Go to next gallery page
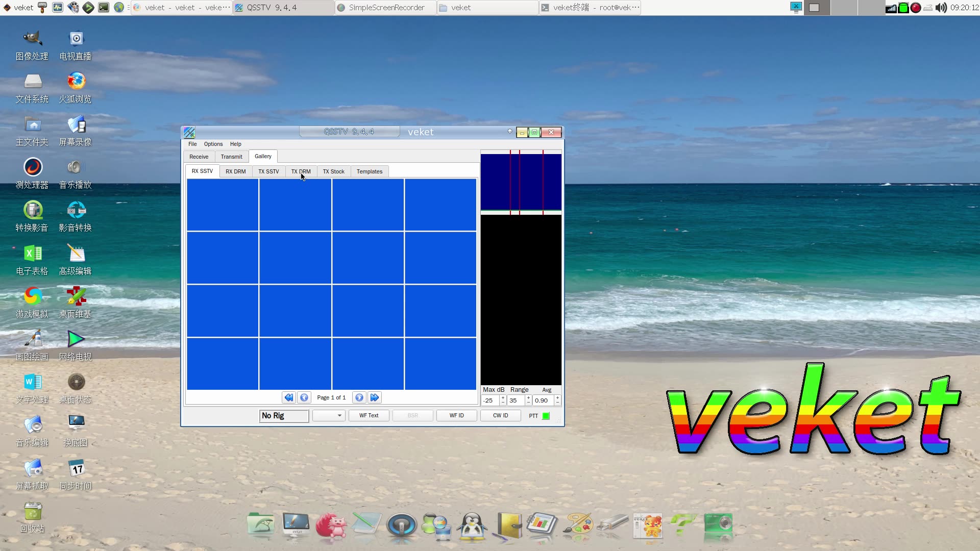Viewport: 980px width, 551px height. (359, 397)
